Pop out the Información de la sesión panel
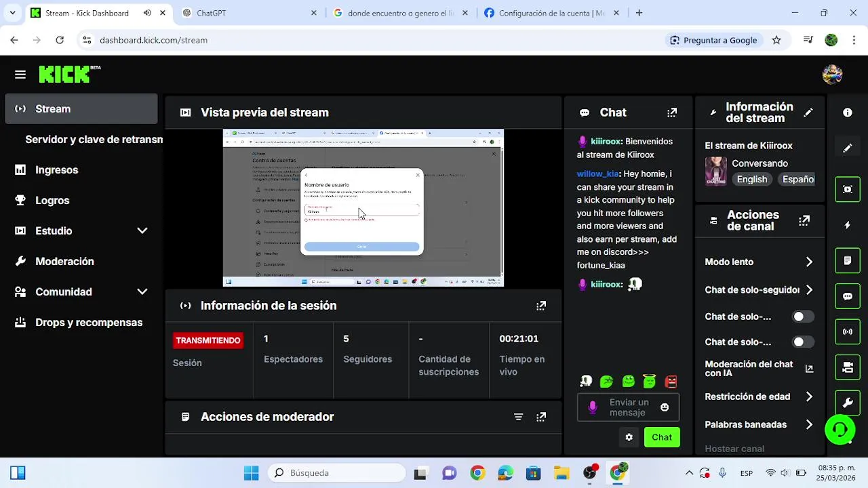Image resolution: width=868 pixels, height=488 pixels. click(x=541, y=306)
